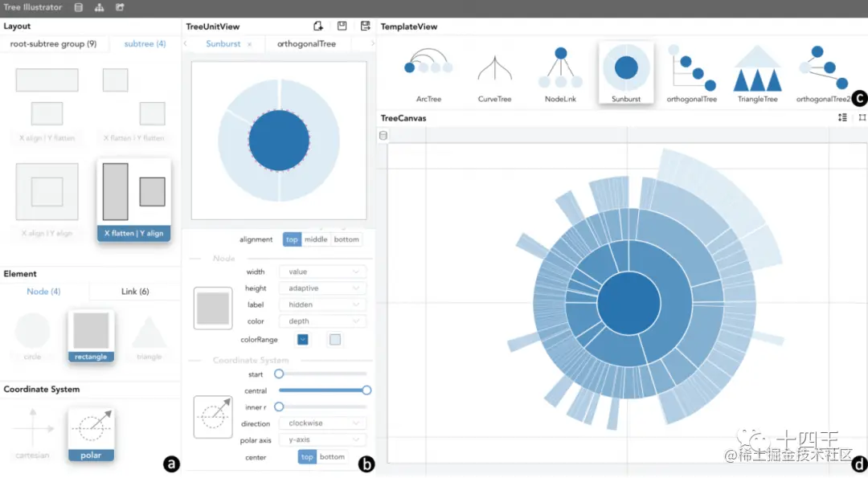
Task: Click the Sunburst preview in TreeUnitView
Action: coord(279,141)
